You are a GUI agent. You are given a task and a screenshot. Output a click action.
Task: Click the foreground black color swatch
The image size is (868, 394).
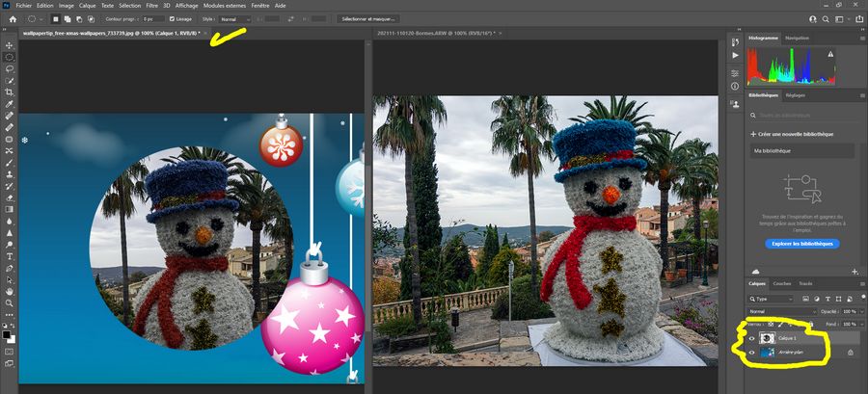pos(7,335)
